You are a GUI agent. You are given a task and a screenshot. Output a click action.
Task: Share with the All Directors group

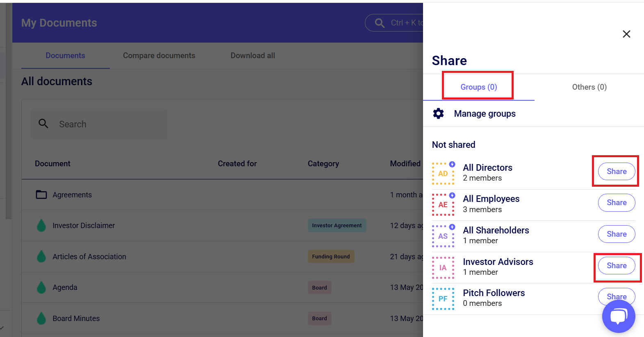point(616,172)
